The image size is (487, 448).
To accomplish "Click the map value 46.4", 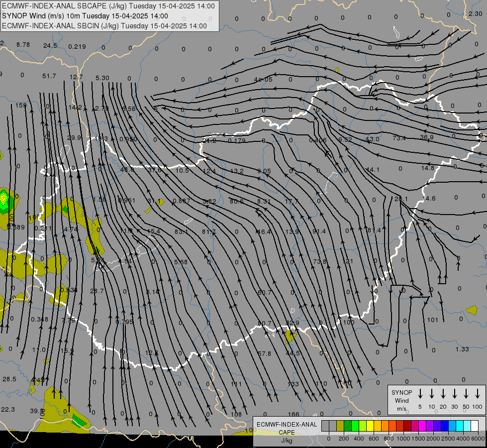I will click(x=263, y=231).
